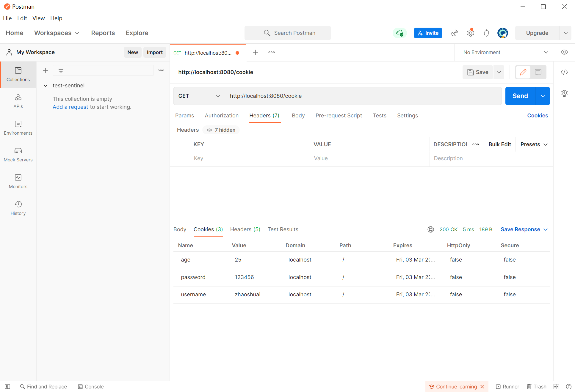Viewport: 575px width, 392px height.
Task: Open the File menu
Action: click(7, 18)
